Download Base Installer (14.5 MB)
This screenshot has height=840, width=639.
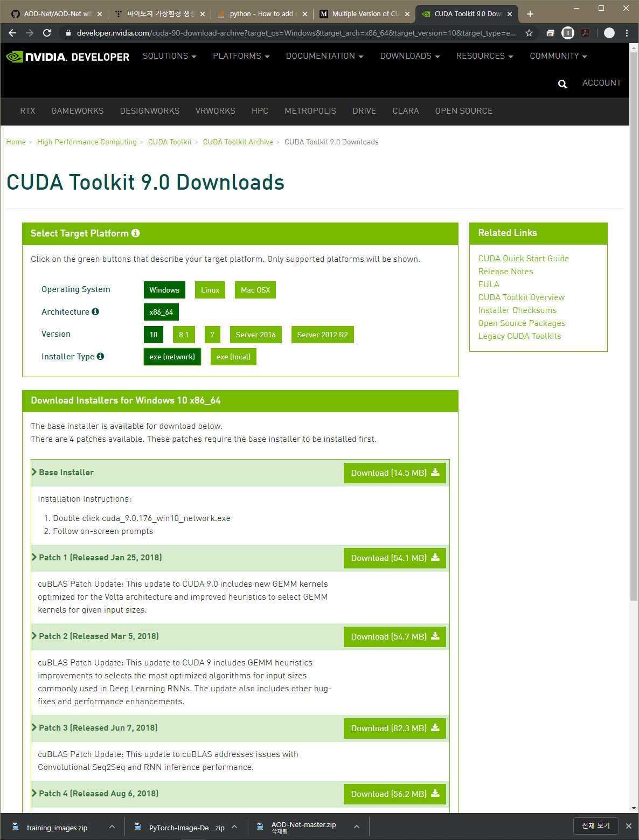tap(394, 473)
